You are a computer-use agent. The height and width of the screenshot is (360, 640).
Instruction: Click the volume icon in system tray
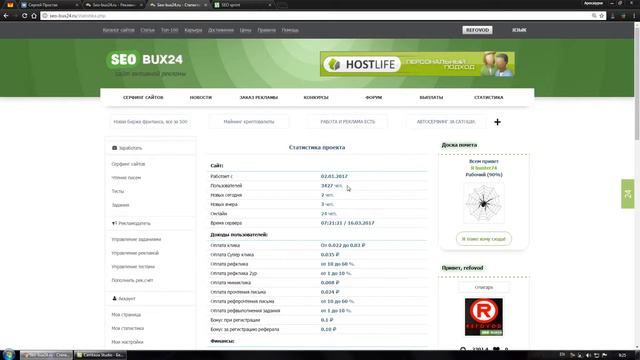tap(588, 355)
